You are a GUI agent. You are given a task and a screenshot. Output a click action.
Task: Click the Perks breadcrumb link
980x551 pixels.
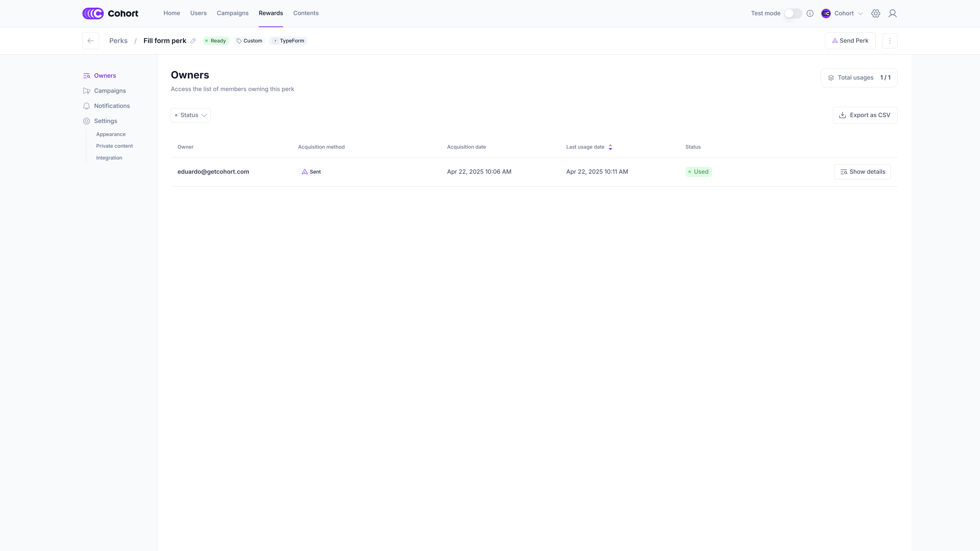(x=118, y=41)
